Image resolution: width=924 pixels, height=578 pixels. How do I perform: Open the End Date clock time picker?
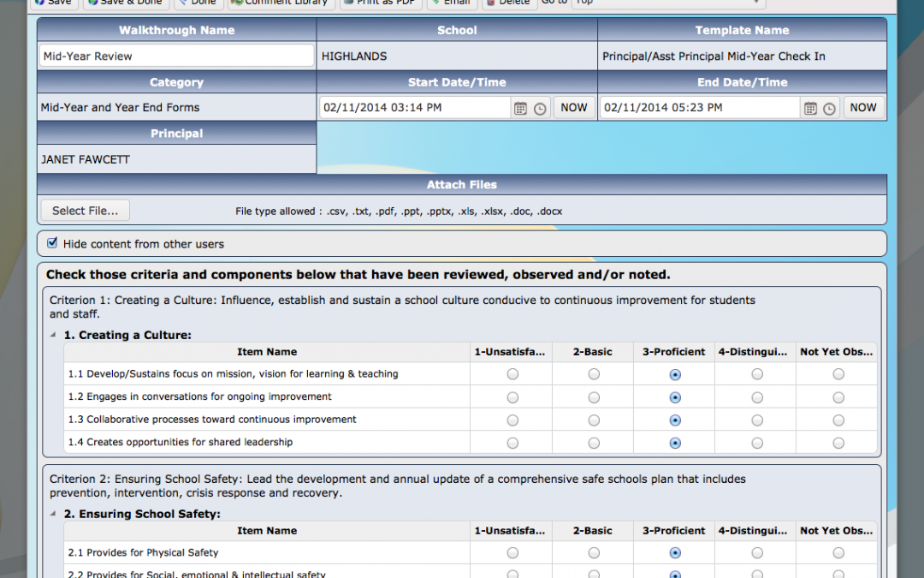829,109
